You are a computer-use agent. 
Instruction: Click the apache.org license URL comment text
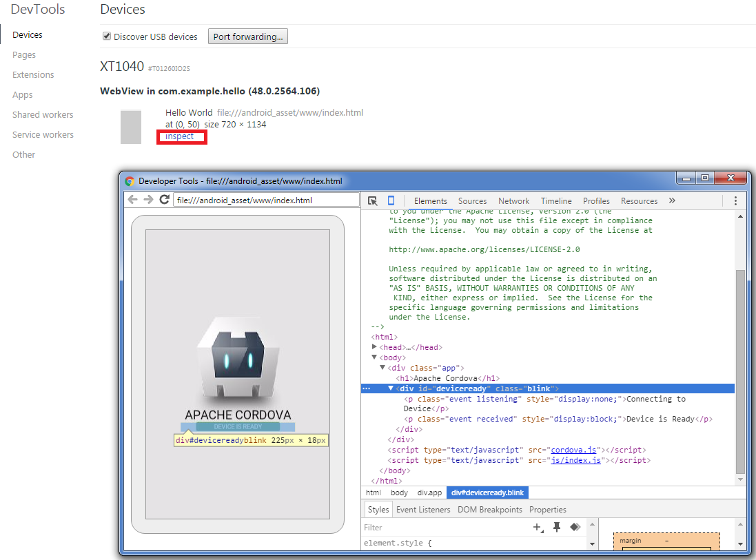(x=484, y=249)
